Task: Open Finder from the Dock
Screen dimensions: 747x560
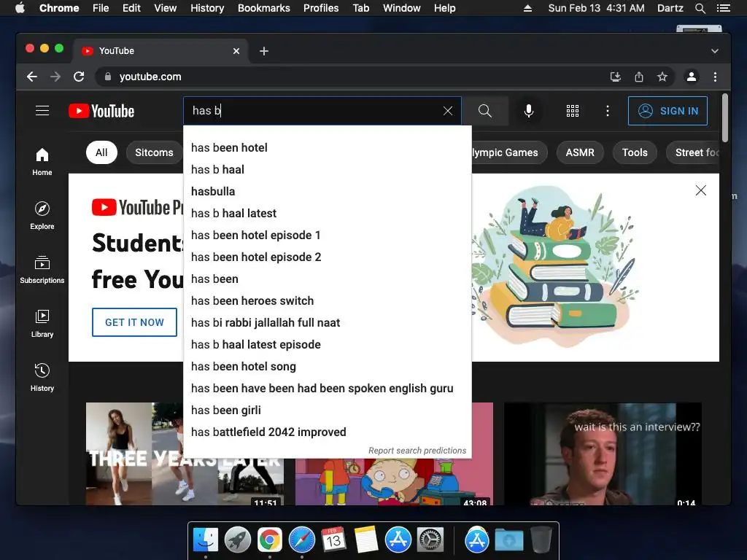Action: coord(206,540)
